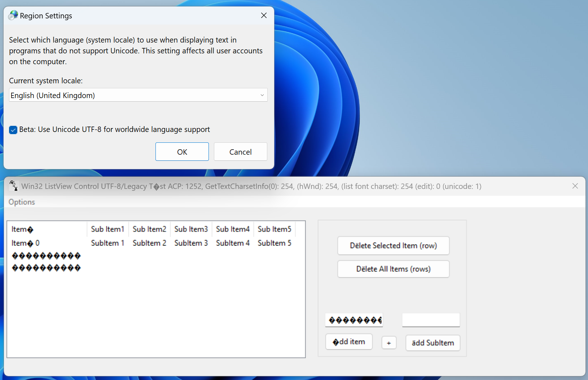Select the last garbled-character list row

(x=46, y=268)
